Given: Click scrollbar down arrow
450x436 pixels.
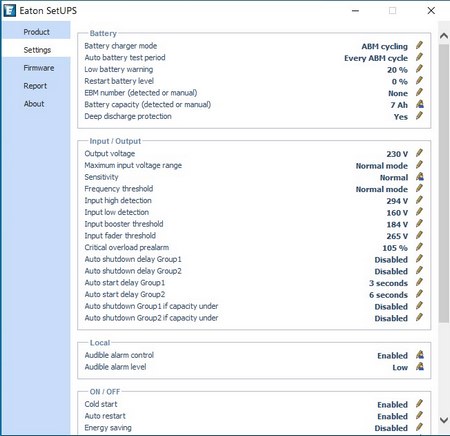Looking at the screenshot, I should coord(444,420).
